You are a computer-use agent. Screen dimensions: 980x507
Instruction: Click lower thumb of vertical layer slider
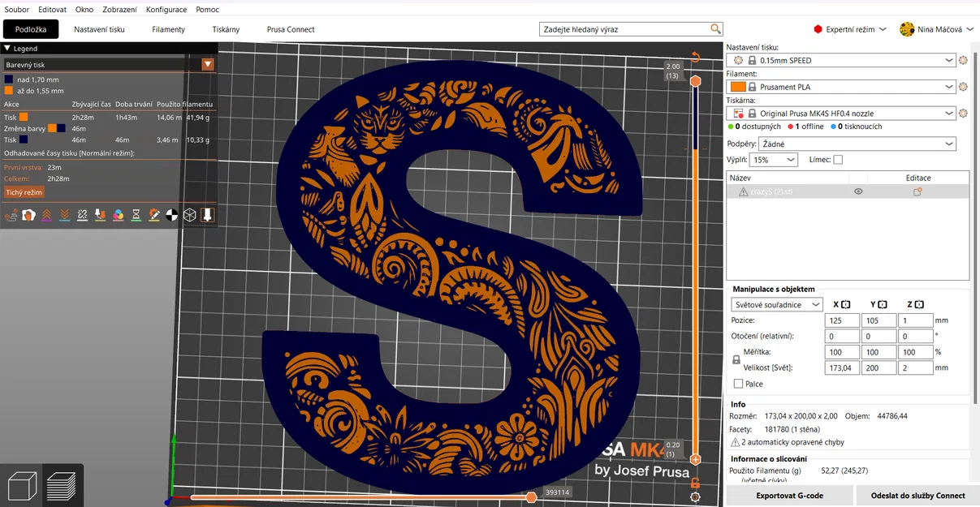point(695,460)
